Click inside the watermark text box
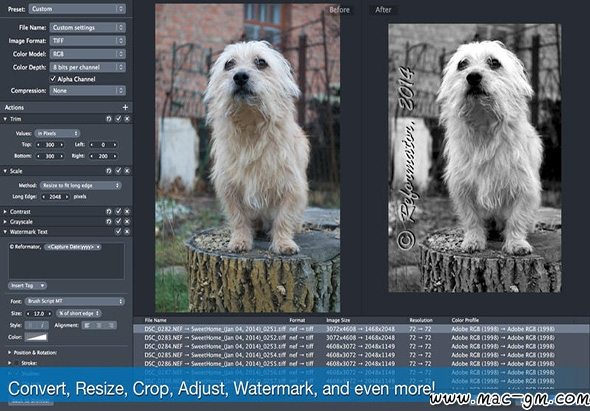The height and width of the screenshot is (411, 590). tap(66, 260)
